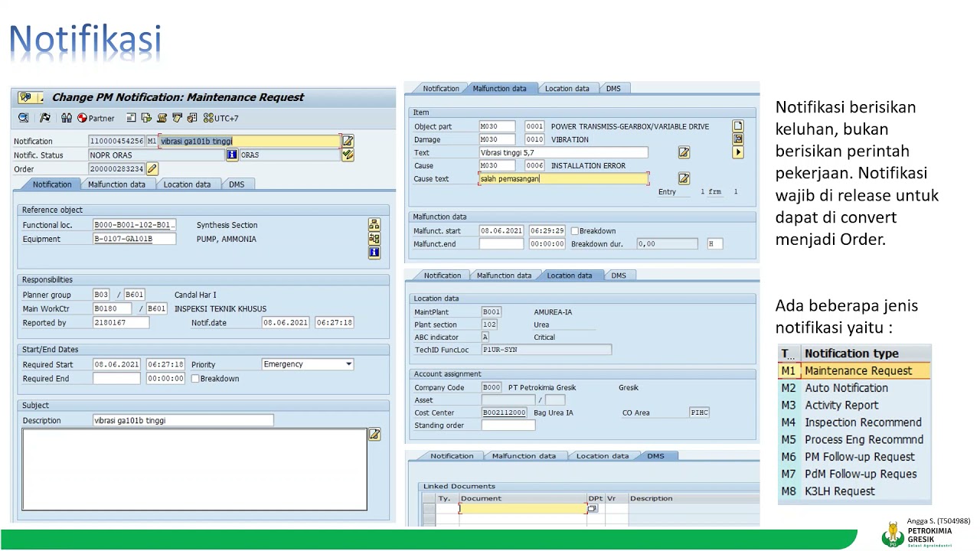
Task: Click the green checkmark status icon
Action: (x=348, y=155)
